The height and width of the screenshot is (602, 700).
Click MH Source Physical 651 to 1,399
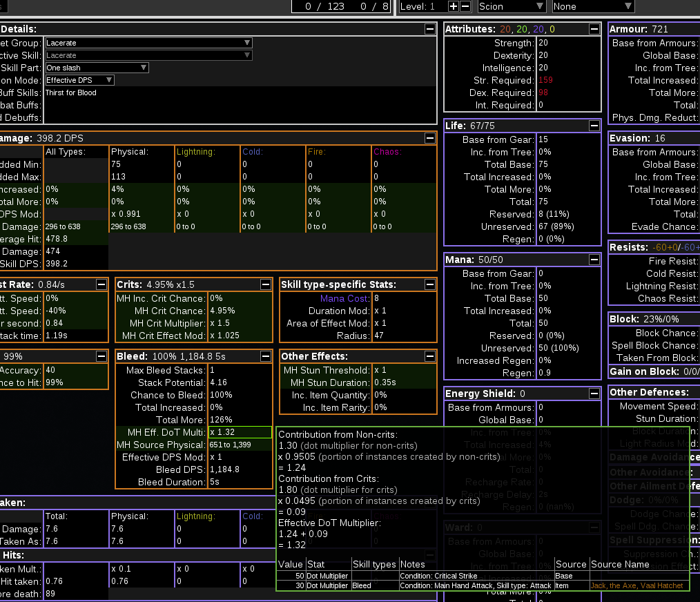pyautogui.click(x=231, y=445)
